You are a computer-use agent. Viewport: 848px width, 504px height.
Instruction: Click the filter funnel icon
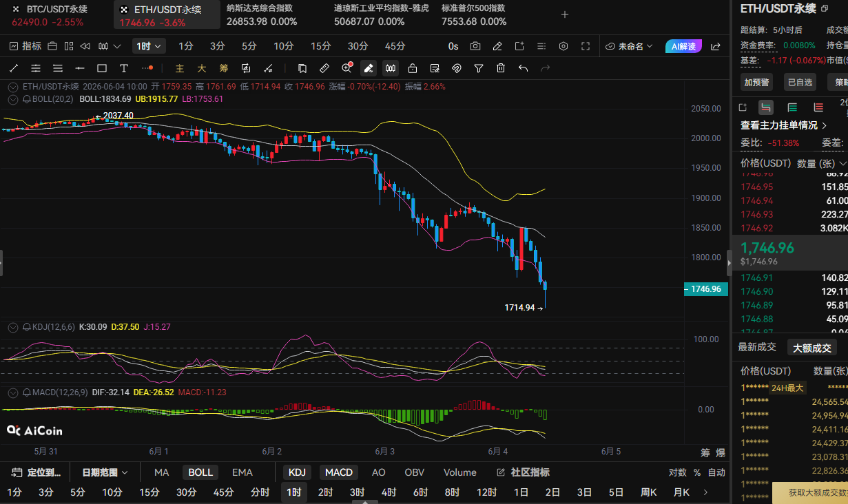479,68
